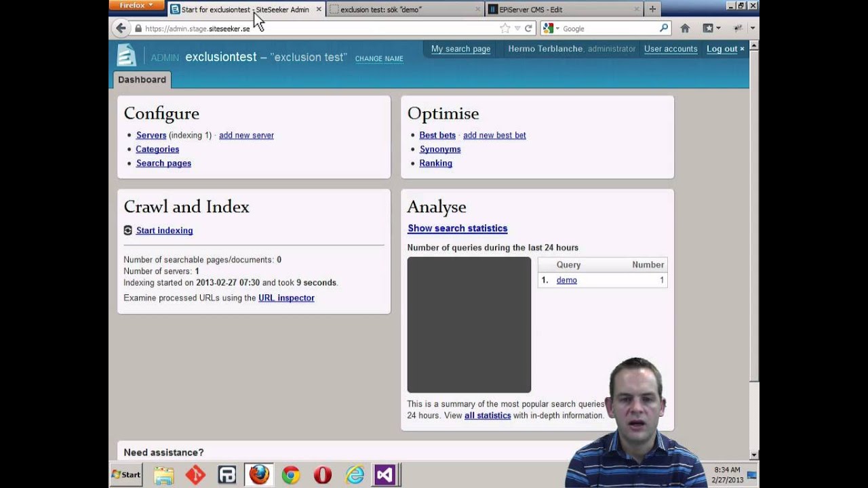Click the bookmark star in address bar
The width and height of the screenshot is (868, 488).
coord(505,28)
